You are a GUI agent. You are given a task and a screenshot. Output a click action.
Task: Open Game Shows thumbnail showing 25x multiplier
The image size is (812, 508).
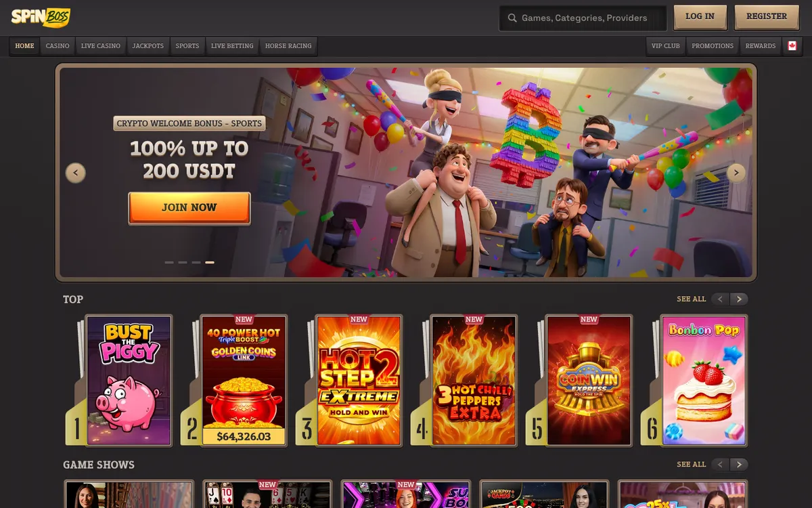683,494
